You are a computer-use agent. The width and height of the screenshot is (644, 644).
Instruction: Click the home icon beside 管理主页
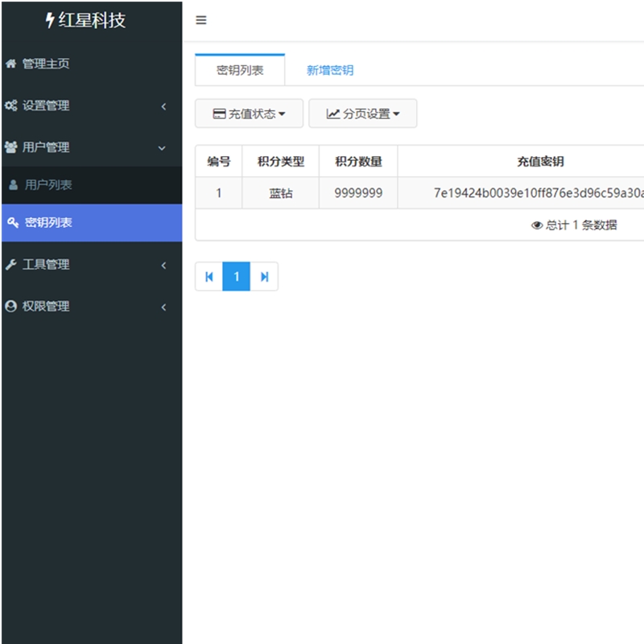11,64
